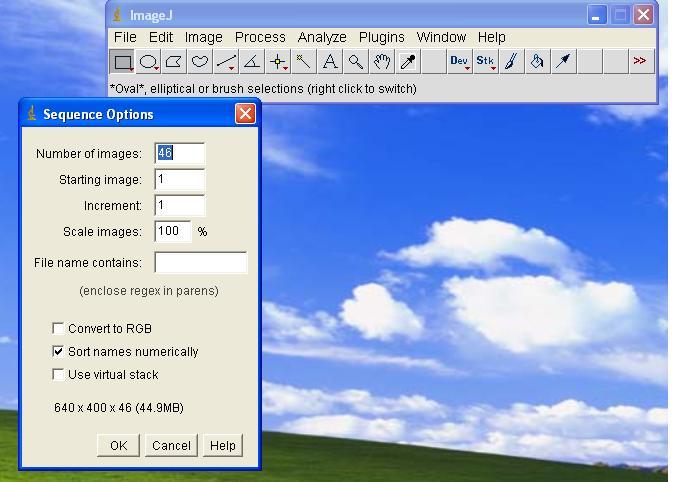
Task: Select the Arrow tool
Action: [563, 62]
